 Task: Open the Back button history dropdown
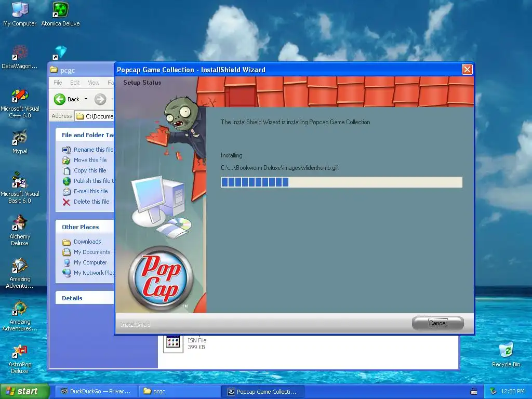tap(86, 99)
